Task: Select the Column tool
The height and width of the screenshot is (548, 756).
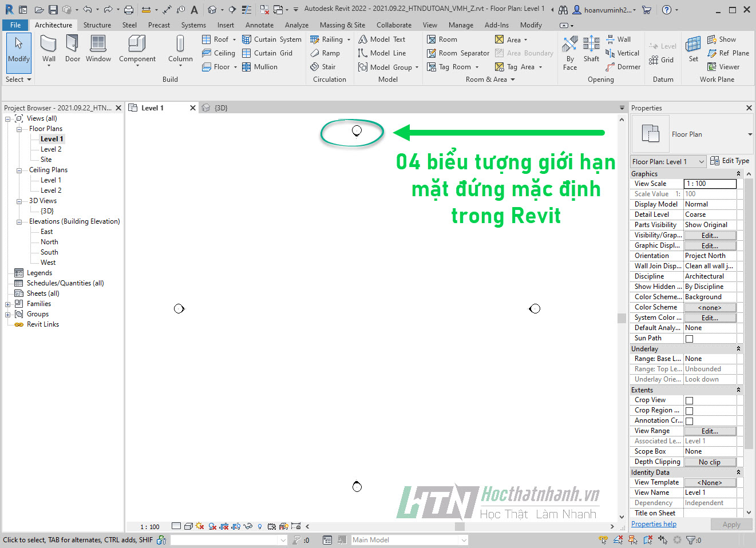Action: tap(180, 49)
